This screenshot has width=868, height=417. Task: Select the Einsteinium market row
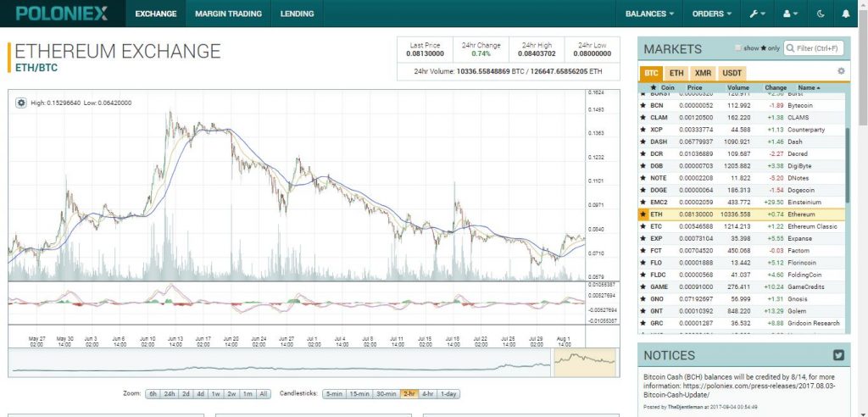tap(742, 202)
